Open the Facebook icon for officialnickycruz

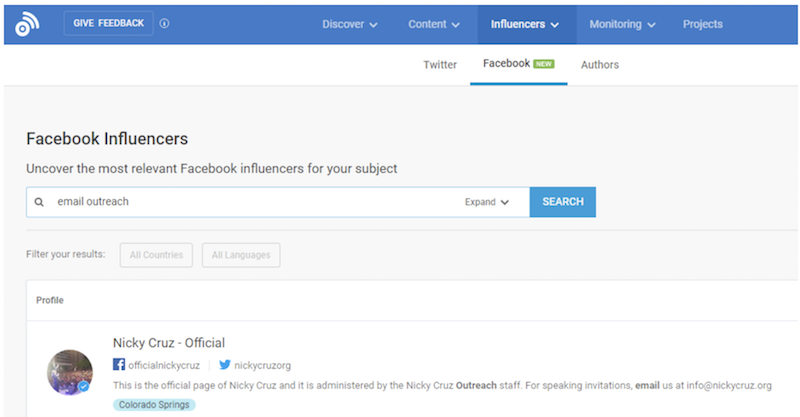(x=119, y=364)
